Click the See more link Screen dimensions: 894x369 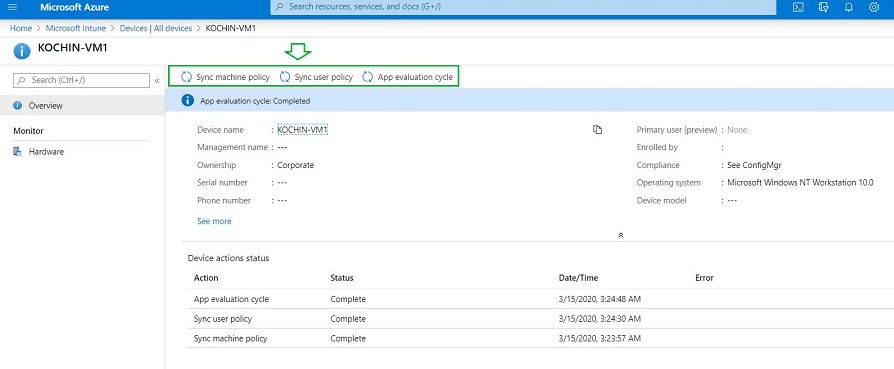pos(214,221)
